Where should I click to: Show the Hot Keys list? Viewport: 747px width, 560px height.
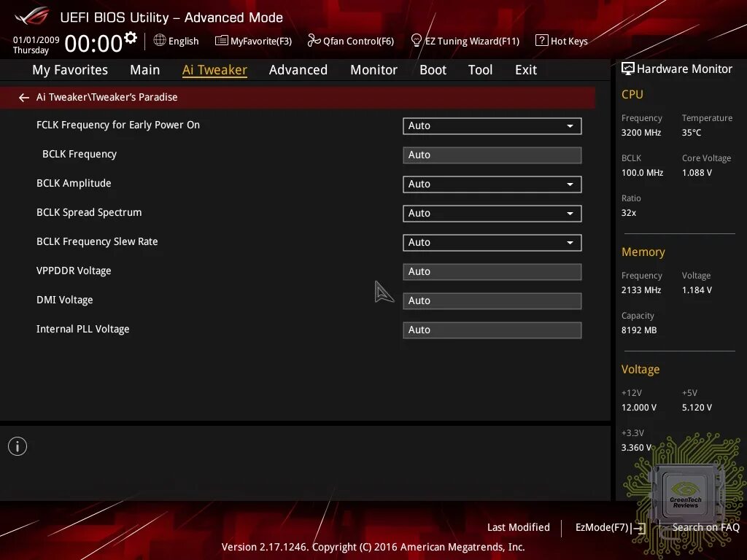click(x=562, y=41)
